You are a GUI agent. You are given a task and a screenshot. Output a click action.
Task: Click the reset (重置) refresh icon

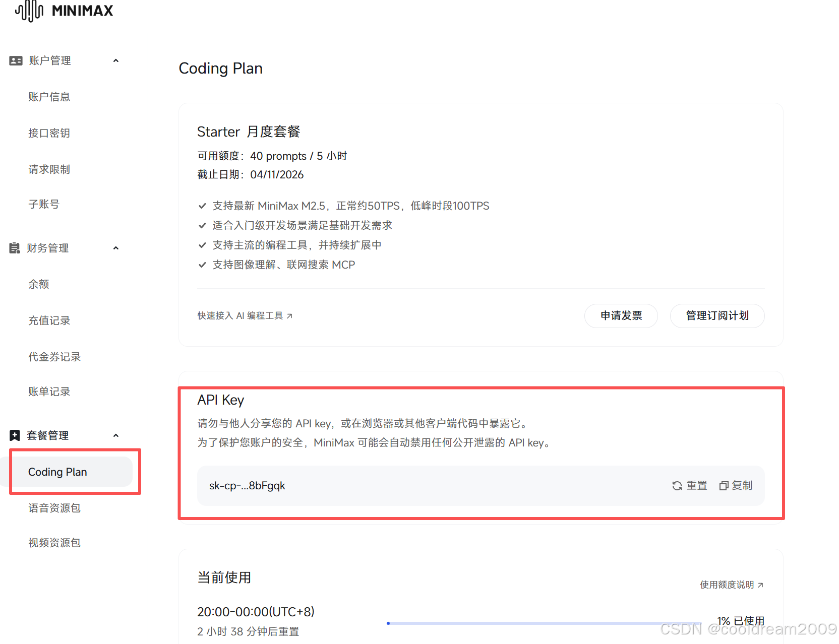tap(677, 486)
